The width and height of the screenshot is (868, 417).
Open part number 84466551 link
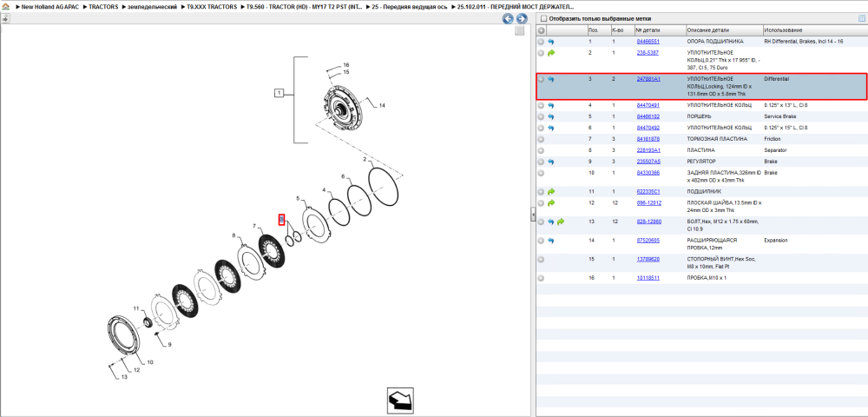[x=648, y=42]
